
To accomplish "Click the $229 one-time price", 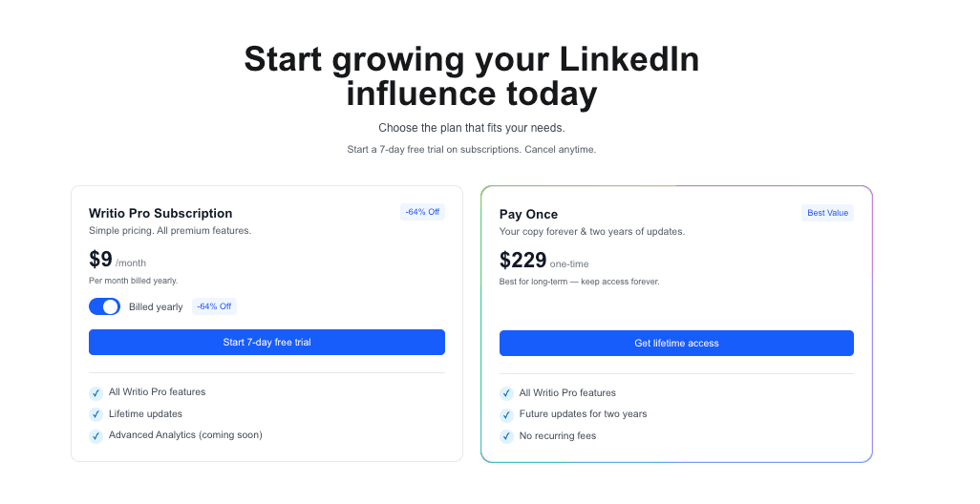I will [523, 261].
